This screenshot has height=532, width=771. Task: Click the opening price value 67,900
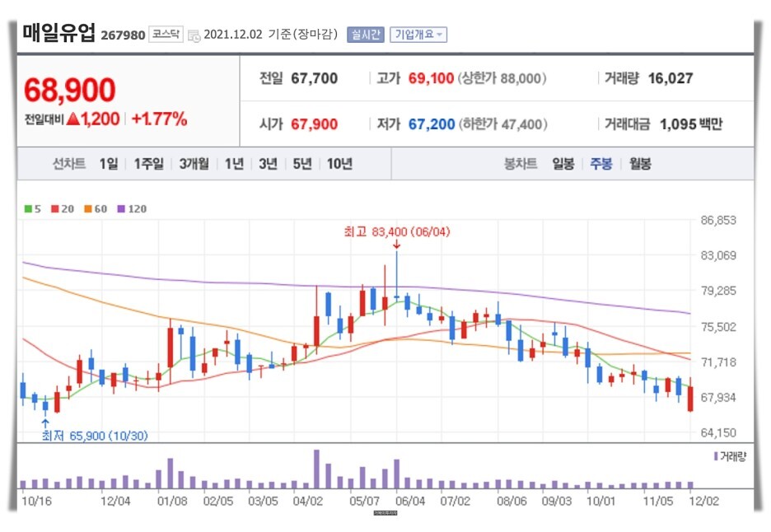click(x=314, y=124)
